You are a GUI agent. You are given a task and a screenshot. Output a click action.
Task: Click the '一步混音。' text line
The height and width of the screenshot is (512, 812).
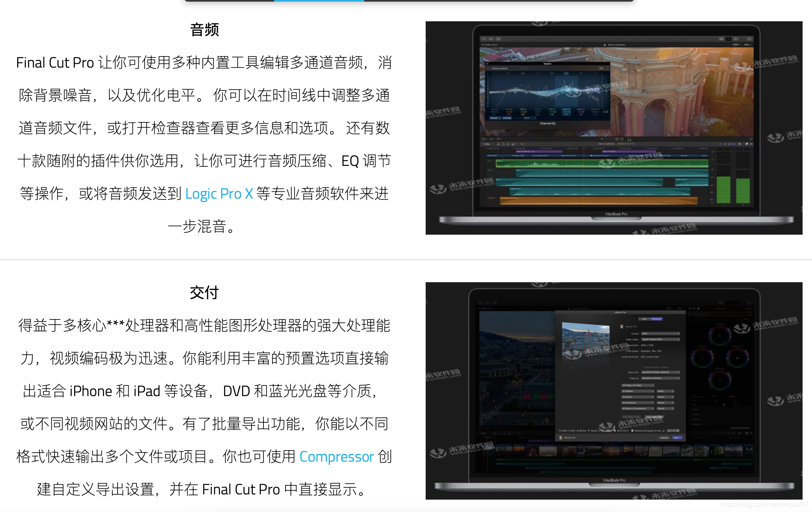(202, 227)
